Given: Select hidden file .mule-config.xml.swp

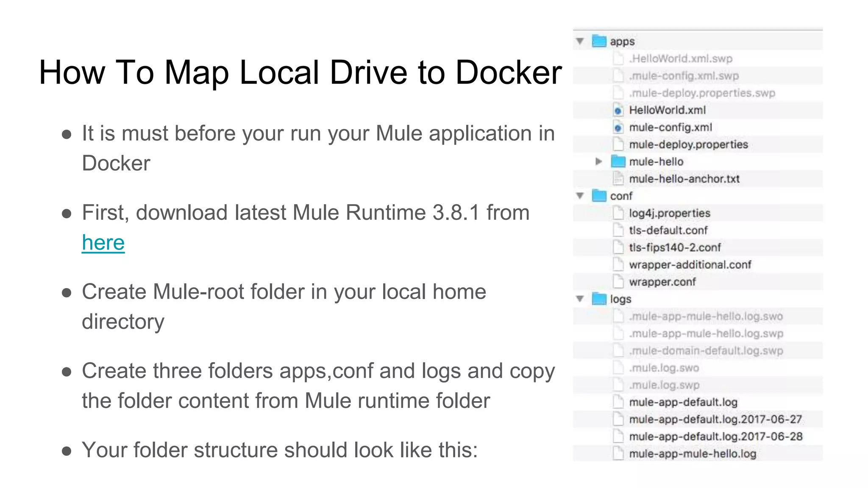Looking at the screenshot, I should point(684,76).
